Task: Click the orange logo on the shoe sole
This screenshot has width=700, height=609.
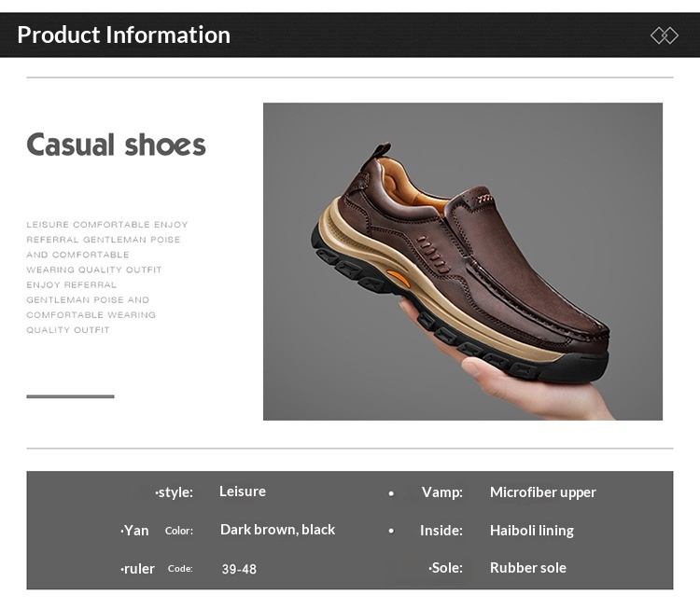Action: click(398, 278)
